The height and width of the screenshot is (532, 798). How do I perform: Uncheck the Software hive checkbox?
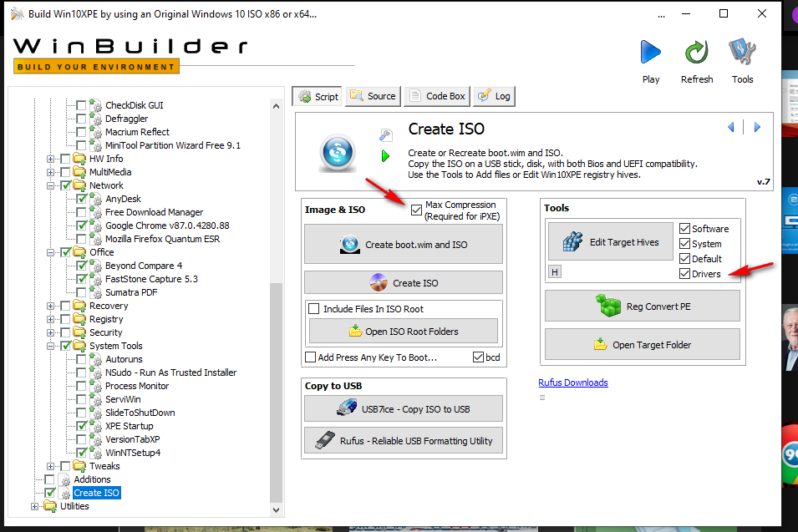coord(684,229)
